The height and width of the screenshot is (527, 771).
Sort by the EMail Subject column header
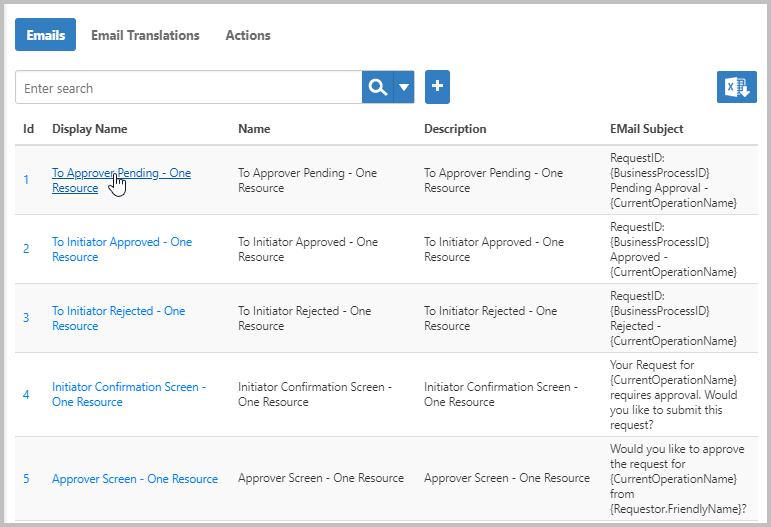click(x=646, y=129)
